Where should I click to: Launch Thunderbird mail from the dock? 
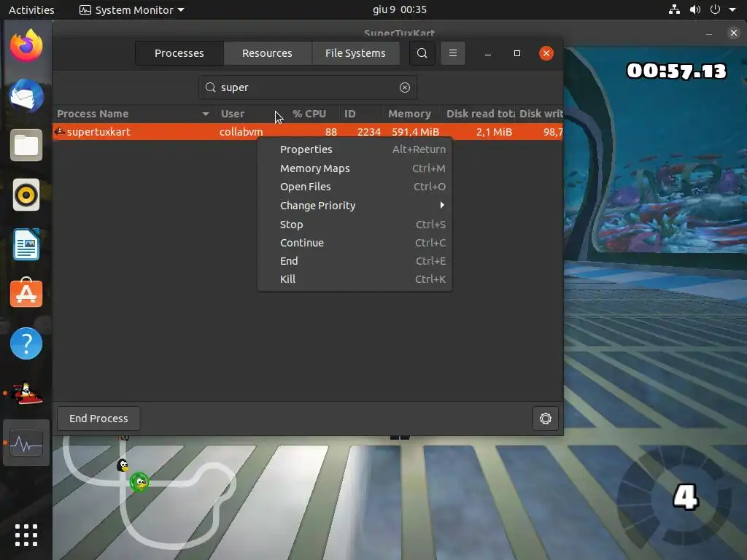pos(26,96)
